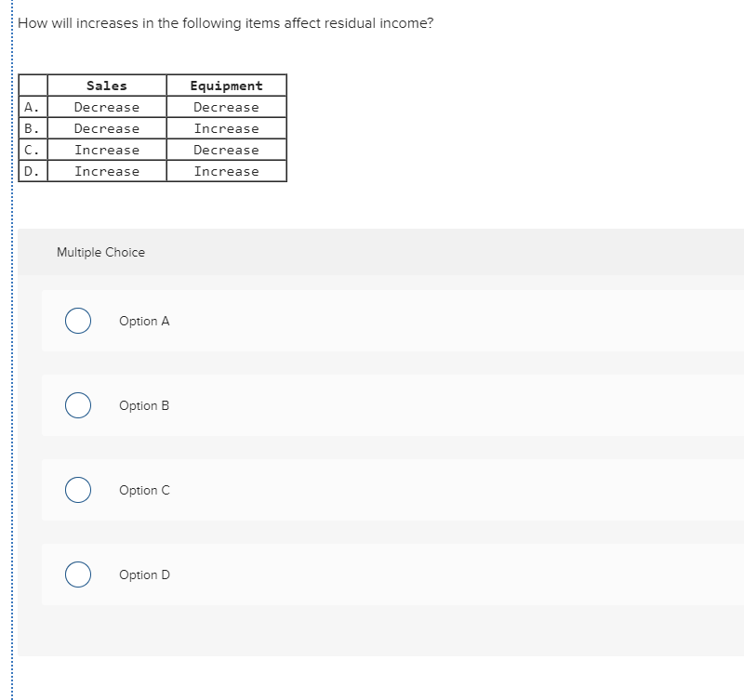Click the Option A answer label
Viewport: 744px width, 700px height.
pyautogui.click(x=144, y=321)
